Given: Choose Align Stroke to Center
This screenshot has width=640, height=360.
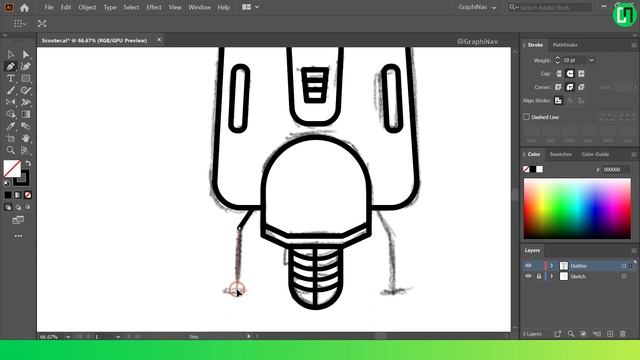Looking at the screenshot, I should click(x=558, y=100).
